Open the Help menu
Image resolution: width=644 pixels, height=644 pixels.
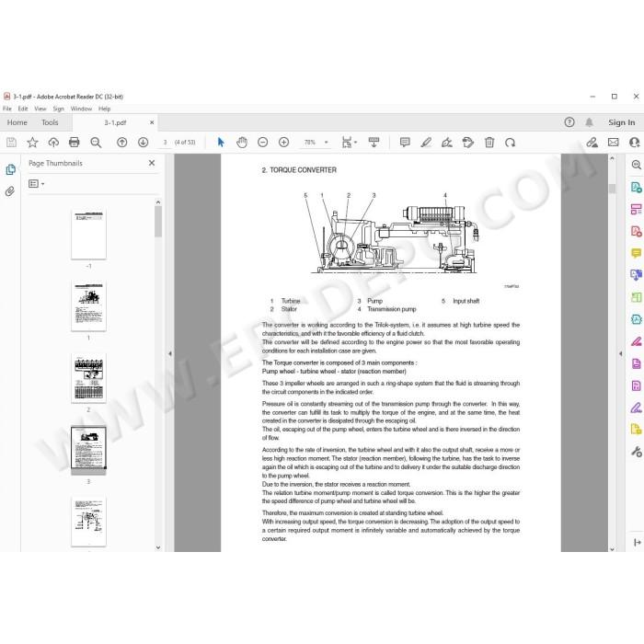tap(104, 109)
